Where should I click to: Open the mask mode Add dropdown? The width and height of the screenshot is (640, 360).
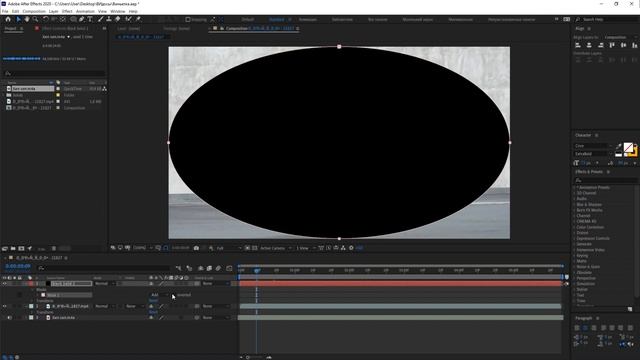coord(159,295)
